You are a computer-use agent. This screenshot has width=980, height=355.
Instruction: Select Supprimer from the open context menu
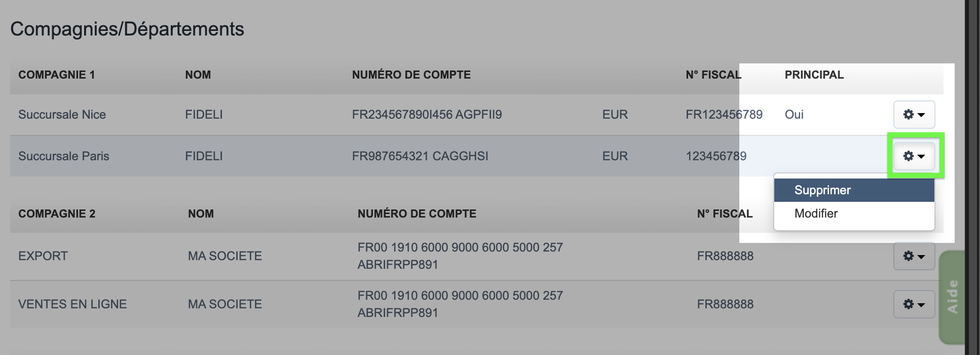pyautogui.click(x=822, y=190)
